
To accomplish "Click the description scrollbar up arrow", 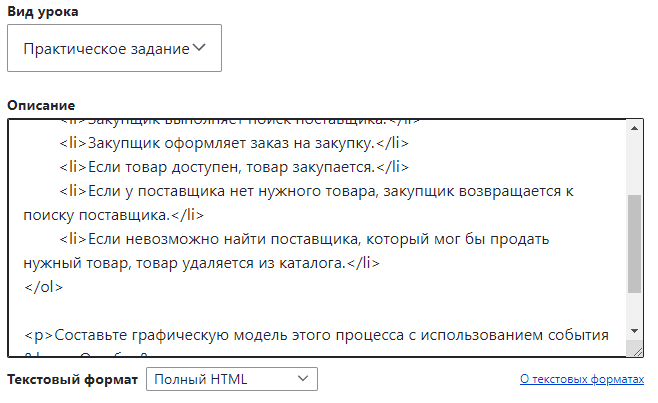I will click(634, 128).
